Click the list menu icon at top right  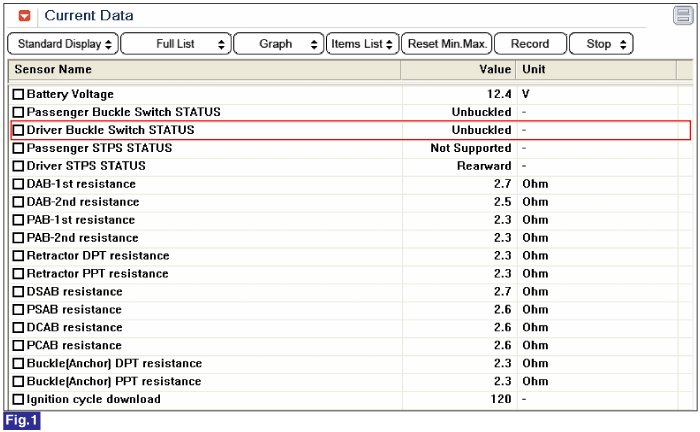[682, 15]
